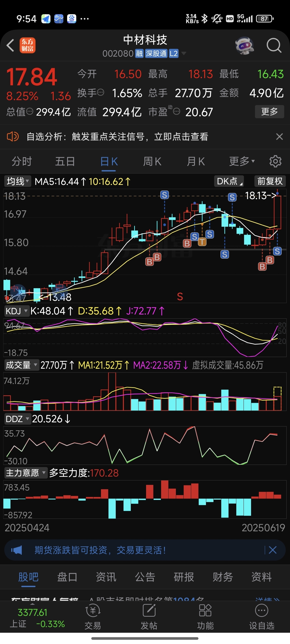
Task: Open the 成交量 indicator dropdown
Action: 22,365
